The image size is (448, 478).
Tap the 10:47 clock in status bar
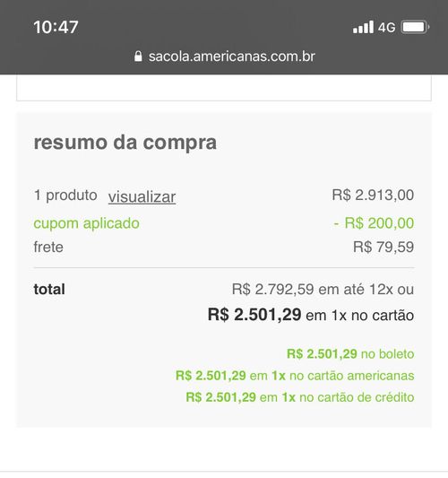point(56,27)
